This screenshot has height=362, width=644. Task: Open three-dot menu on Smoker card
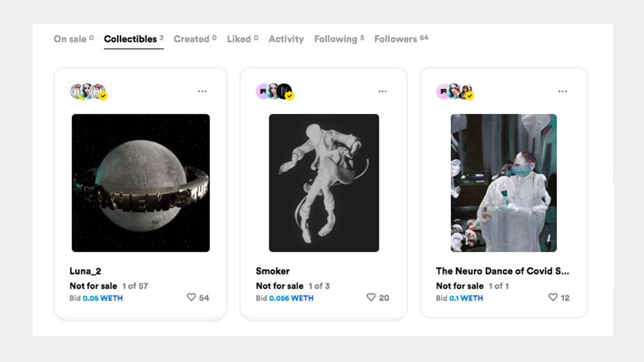click(x=382, y=91)
